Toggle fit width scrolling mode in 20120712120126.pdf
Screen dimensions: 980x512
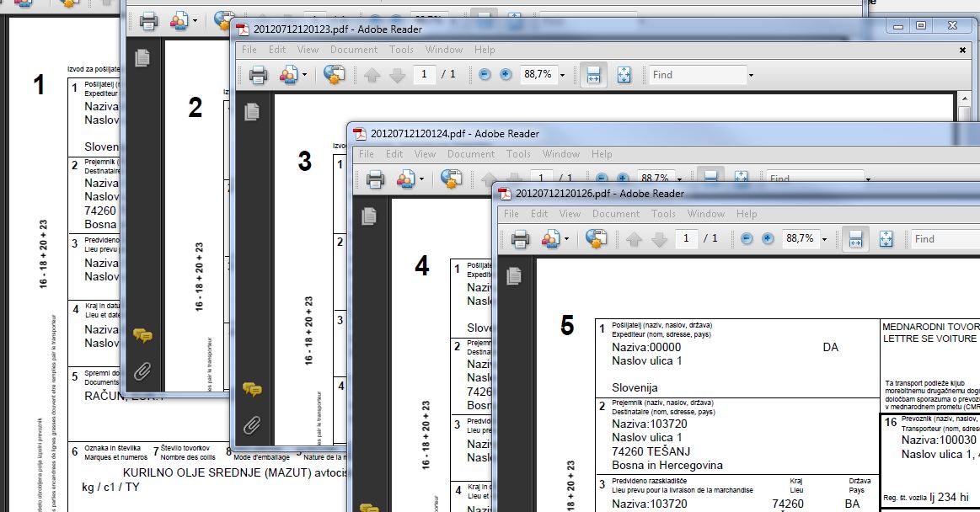855,238
